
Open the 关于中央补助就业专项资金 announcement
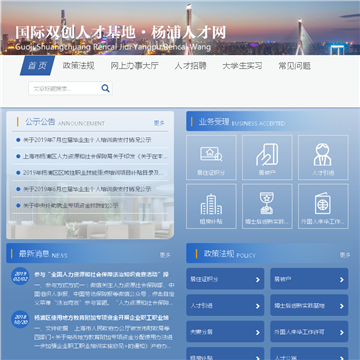pos(70,206)
